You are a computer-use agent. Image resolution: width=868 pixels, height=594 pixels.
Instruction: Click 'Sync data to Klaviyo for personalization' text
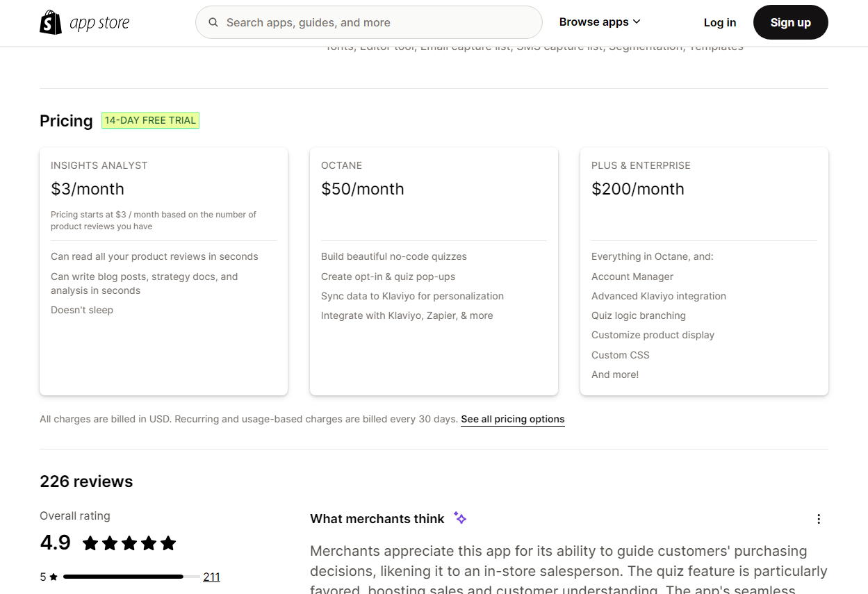click(412, 296)
